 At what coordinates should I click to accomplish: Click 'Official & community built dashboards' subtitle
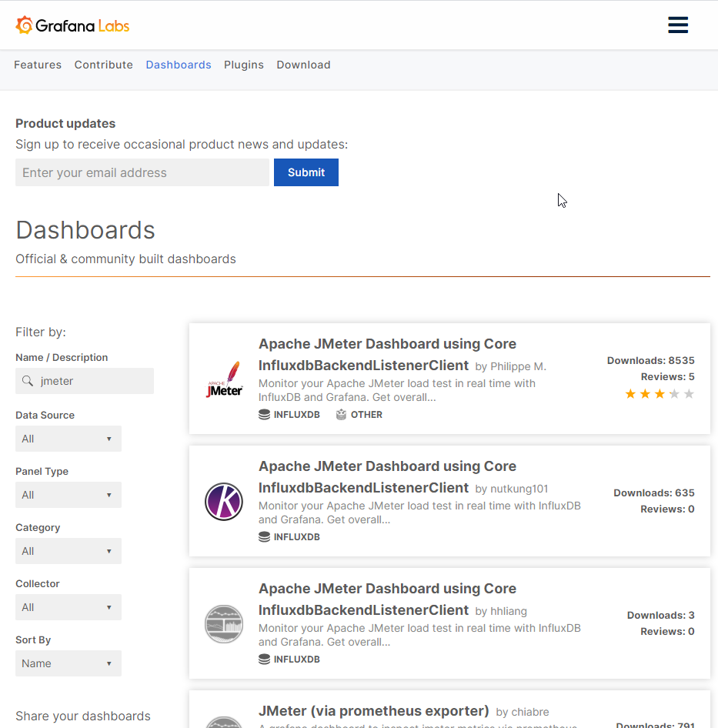point(126,259)
